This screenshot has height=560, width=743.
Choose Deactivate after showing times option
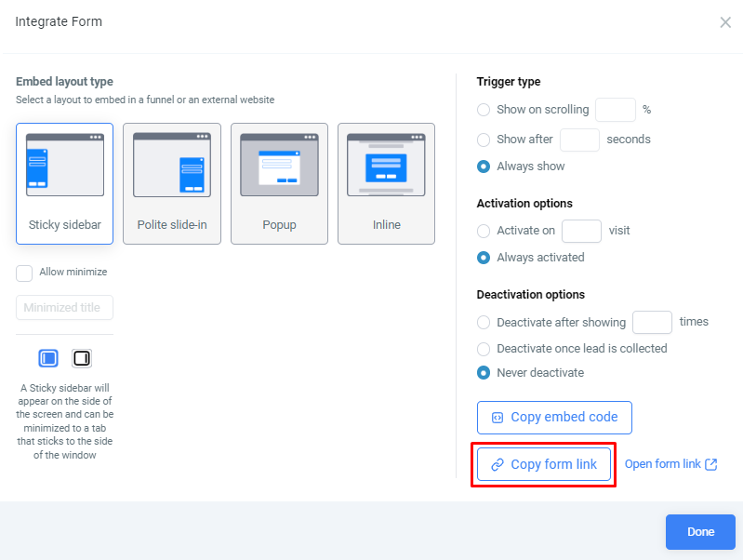coord(484,323)
